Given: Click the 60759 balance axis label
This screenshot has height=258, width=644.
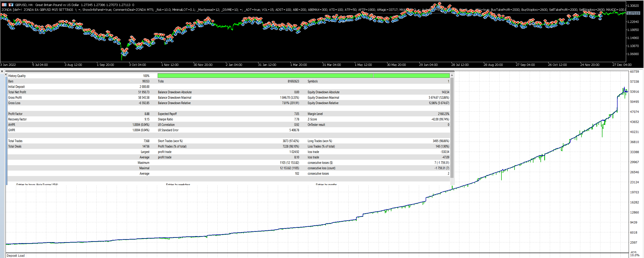Looking at the screenshot, I should point(634,72).
